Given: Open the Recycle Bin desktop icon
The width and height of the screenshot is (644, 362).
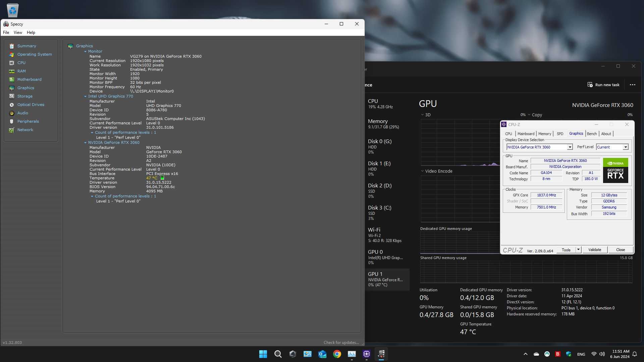Looking at the screenshot, I should (x=13, y=10).
